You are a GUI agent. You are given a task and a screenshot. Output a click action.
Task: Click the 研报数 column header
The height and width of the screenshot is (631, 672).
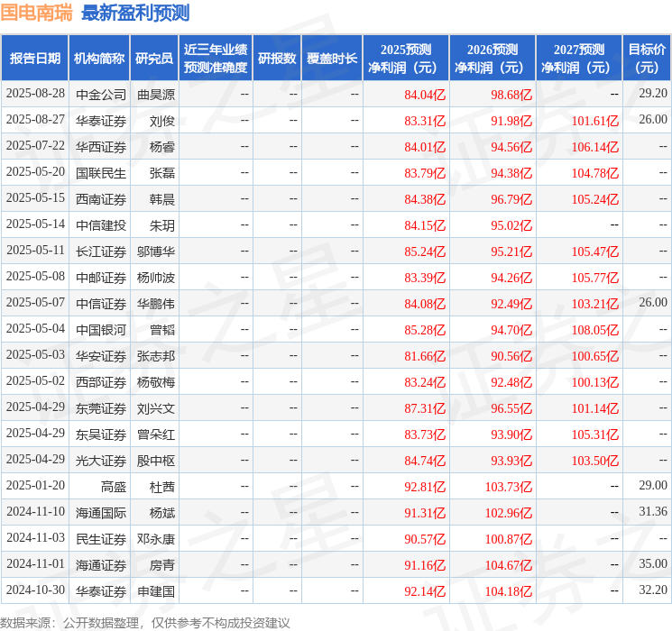pos(276,58)
